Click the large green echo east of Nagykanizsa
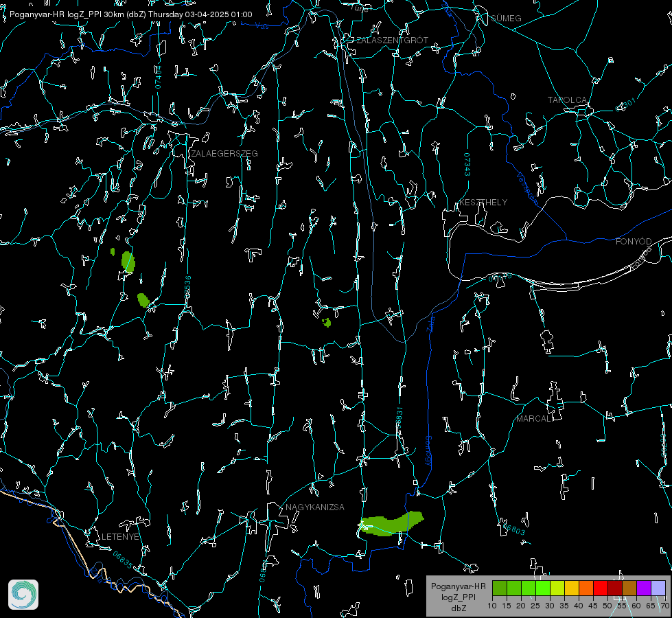672x618 pixels. (x=391, y=524)
